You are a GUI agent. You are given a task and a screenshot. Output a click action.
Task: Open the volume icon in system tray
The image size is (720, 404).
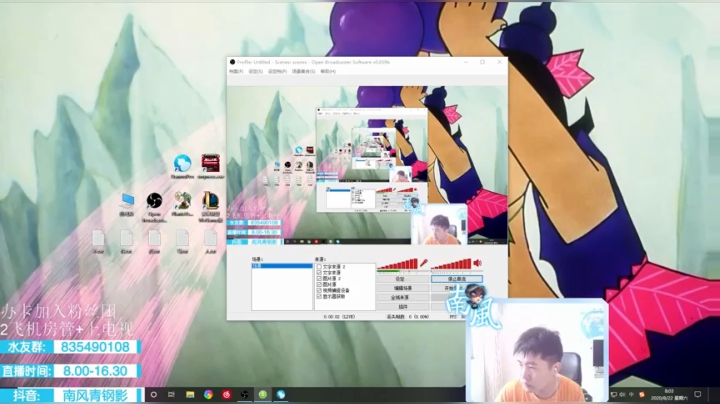point(623,394)
